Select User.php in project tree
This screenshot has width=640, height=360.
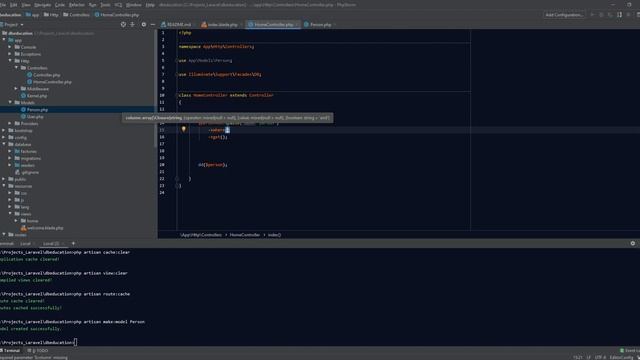pos(35,116)
